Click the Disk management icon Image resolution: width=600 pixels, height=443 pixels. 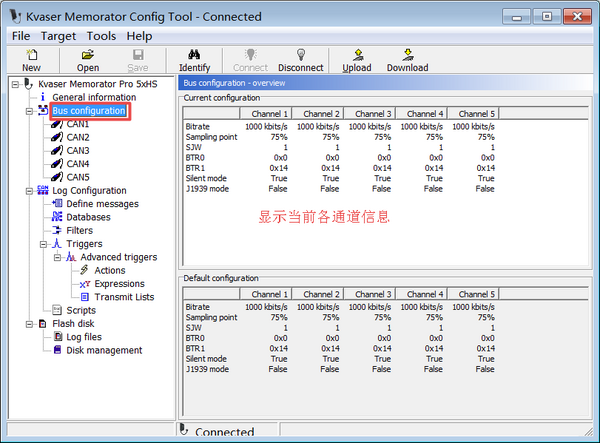(57, 350)
